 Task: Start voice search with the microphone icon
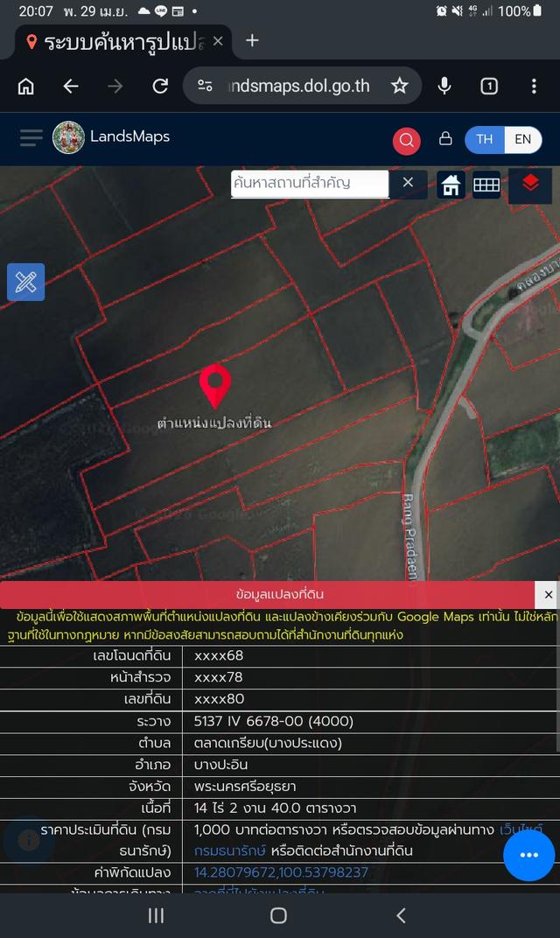444,86
